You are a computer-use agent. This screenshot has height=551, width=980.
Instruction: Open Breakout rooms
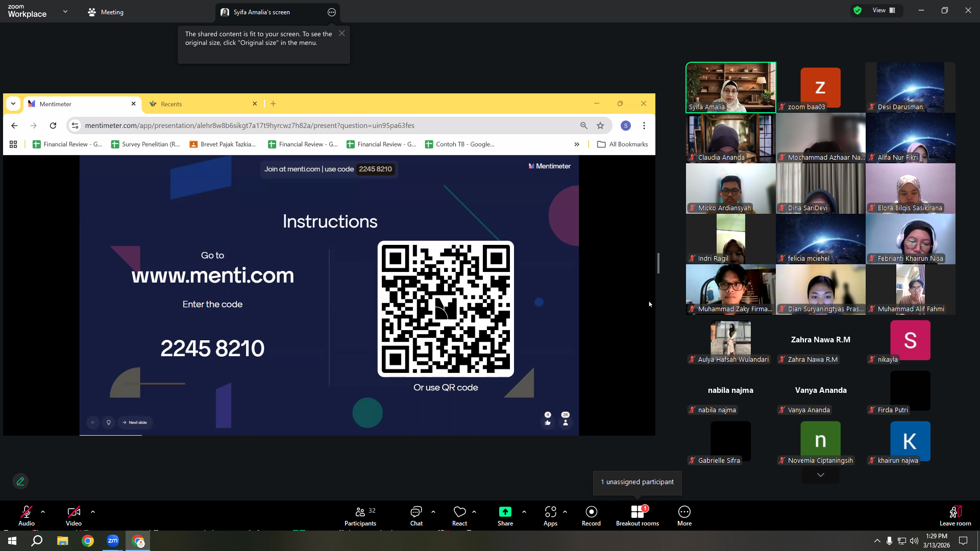pyautogui.click(x=638, y=515)
